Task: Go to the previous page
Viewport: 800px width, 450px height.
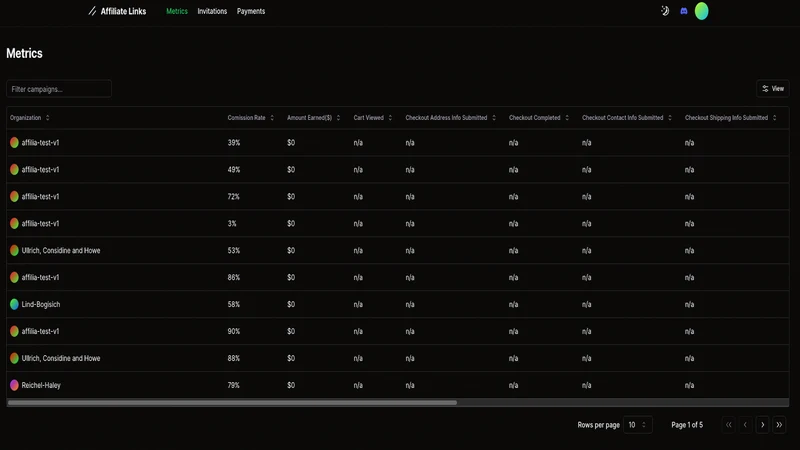Action: pyautogui.click(x=745, y=425)
